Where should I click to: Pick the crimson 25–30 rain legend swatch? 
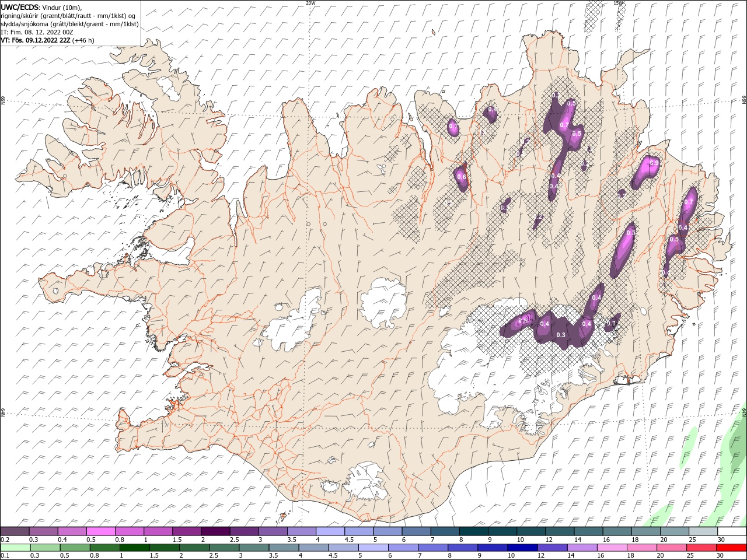pos(700,548)
